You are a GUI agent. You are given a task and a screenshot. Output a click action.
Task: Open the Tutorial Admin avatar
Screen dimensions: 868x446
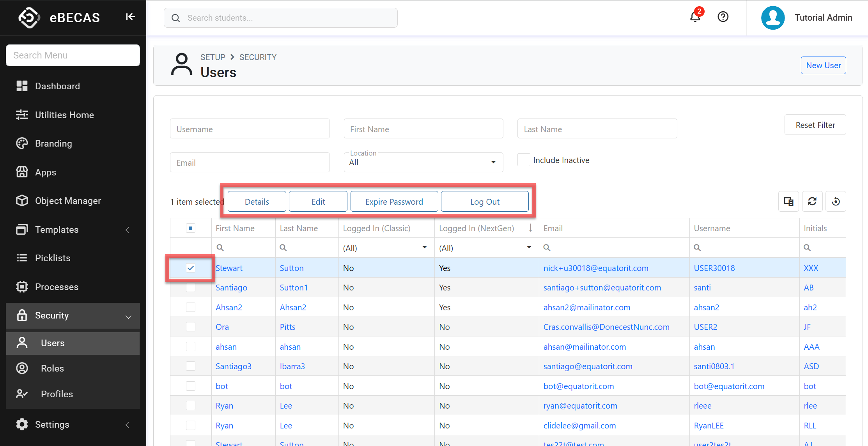(x=773, y=18)
